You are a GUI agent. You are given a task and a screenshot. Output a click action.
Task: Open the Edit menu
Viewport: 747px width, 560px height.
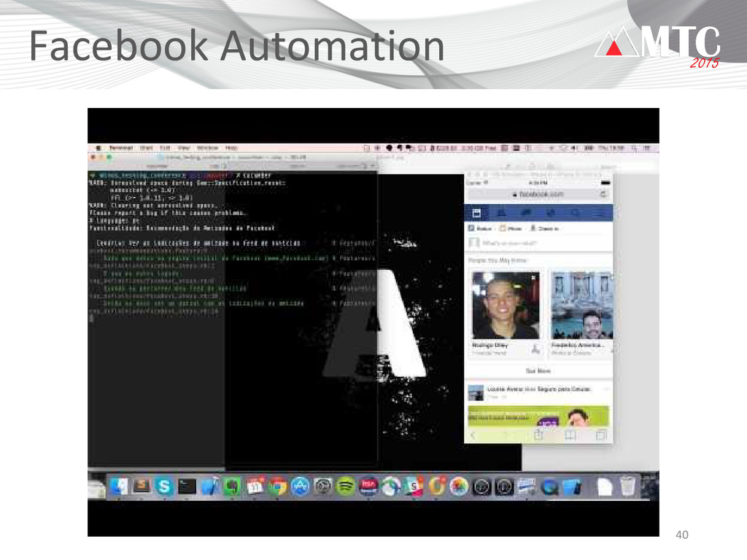point(165,148)
